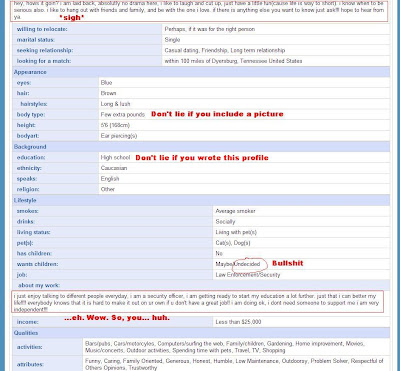Click the 'Socially' value
This screenshot has width=400, height=371.
pos(225,222)
